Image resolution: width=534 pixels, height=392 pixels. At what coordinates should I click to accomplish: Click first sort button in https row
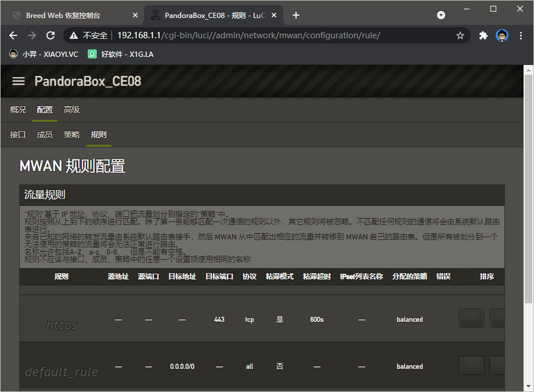472,318
